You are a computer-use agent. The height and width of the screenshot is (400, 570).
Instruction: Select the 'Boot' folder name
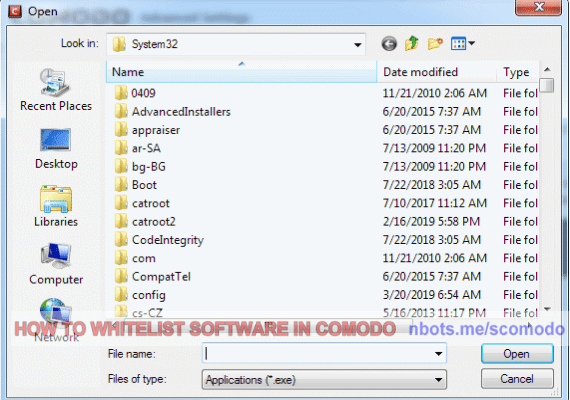[144, 185]
